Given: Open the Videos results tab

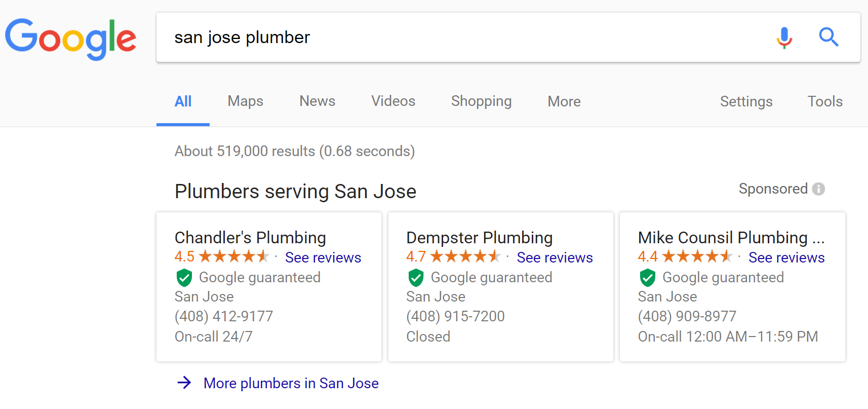Looking at the screenshot, I should pos(393,101).
